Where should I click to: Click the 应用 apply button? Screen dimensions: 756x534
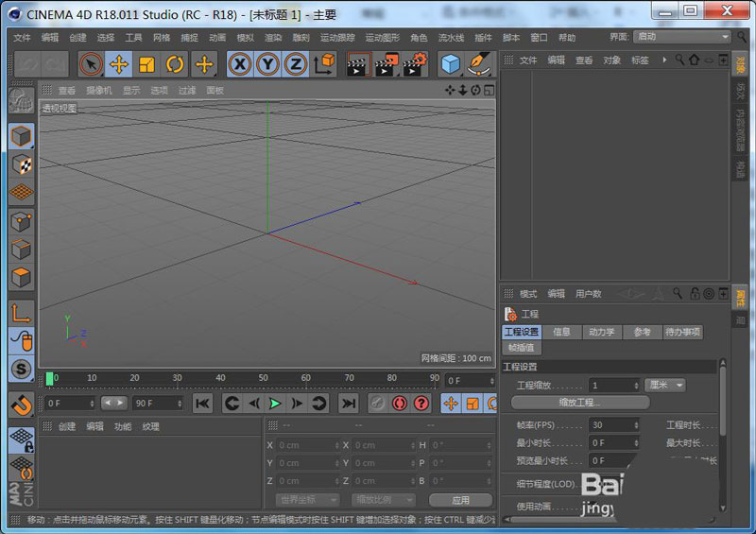460,500
